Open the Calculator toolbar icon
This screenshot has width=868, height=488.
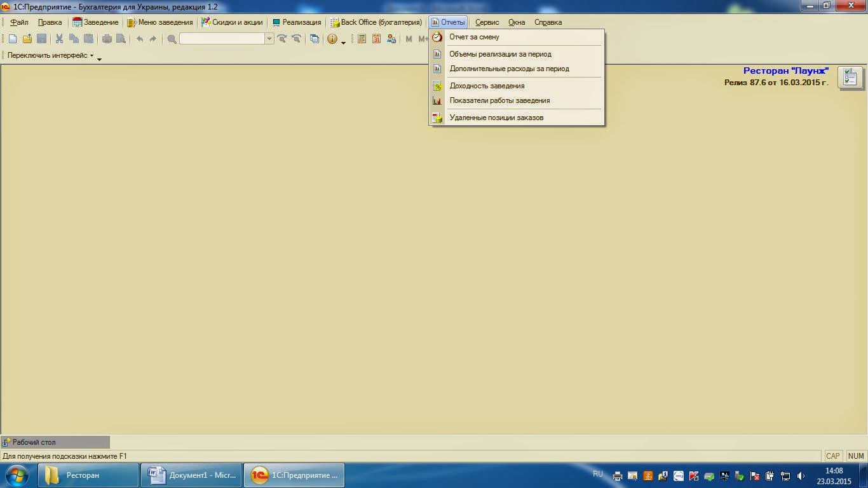coord(362,39)
